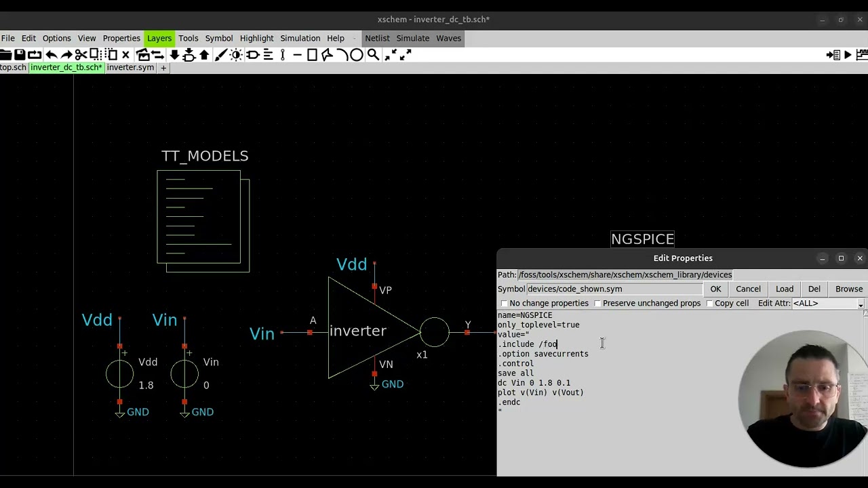
Task: Click the Path field in Edit Properties
Action: [625, 274]
